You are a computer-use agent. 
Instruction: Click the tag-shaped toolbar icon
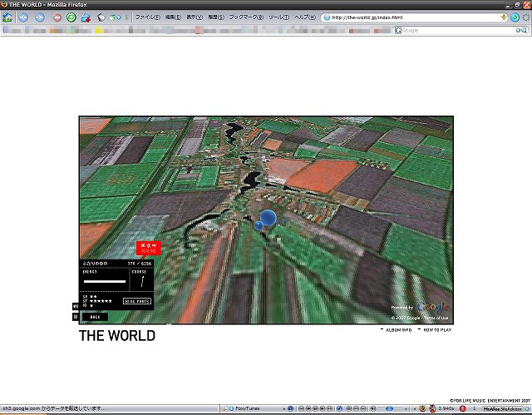[101, 17]
